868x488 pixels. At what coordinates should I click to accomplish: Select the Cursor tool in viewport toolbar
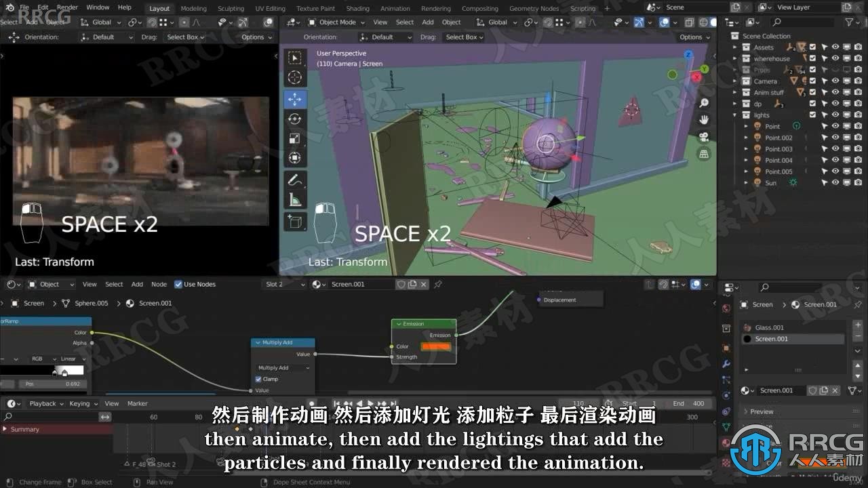coord(294,78)
